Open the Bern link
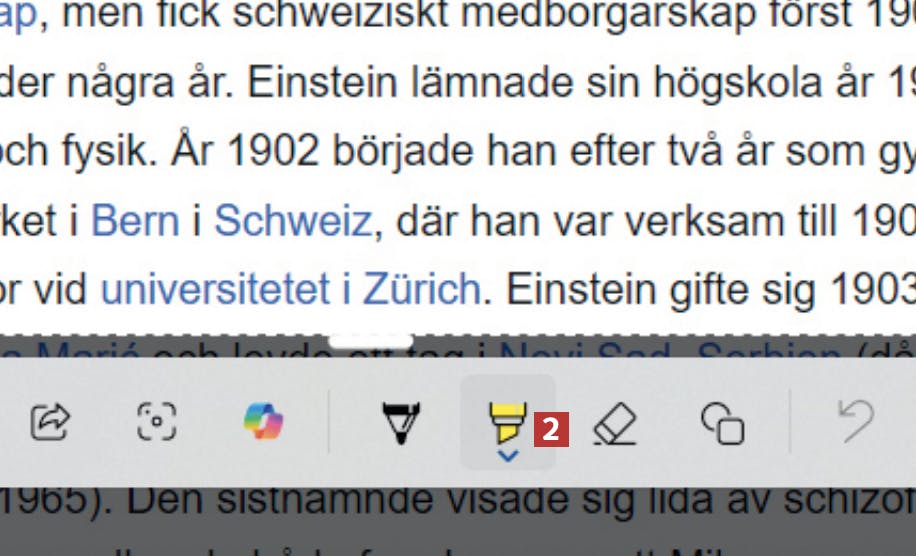This screenshot has height=556, width=916. coord(135,221)
